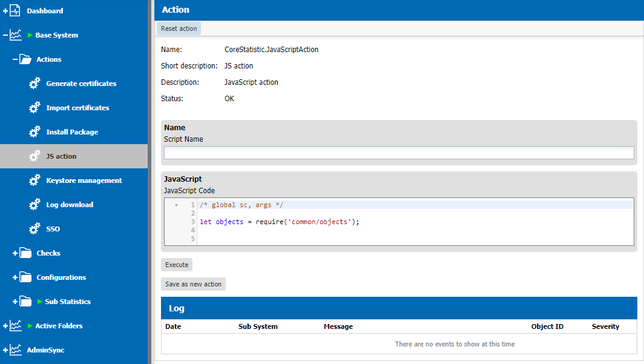Click the Sub System column header
Screen dimensions: 644x364
pyautogui.click(x=258, y=326)
